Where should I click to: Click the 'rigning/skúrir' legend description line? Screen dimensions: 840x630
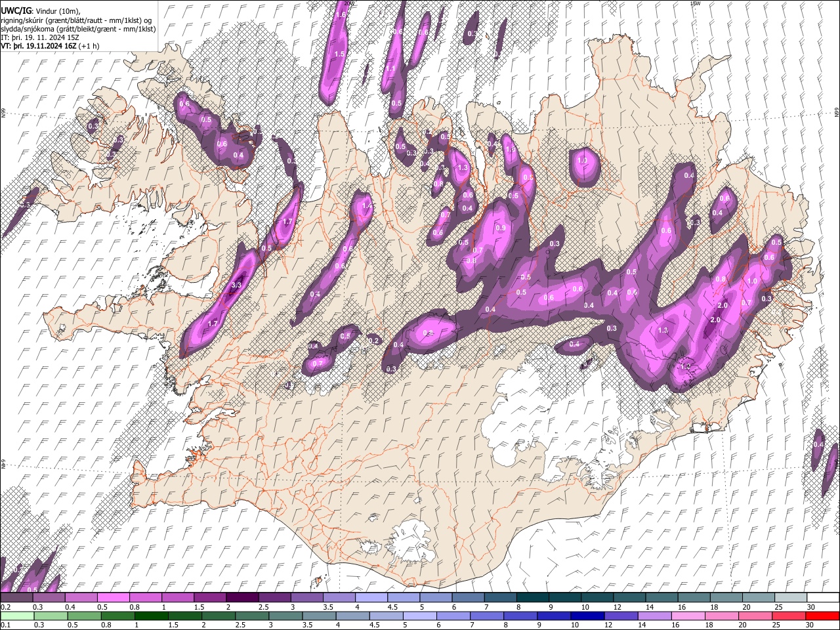76,20
